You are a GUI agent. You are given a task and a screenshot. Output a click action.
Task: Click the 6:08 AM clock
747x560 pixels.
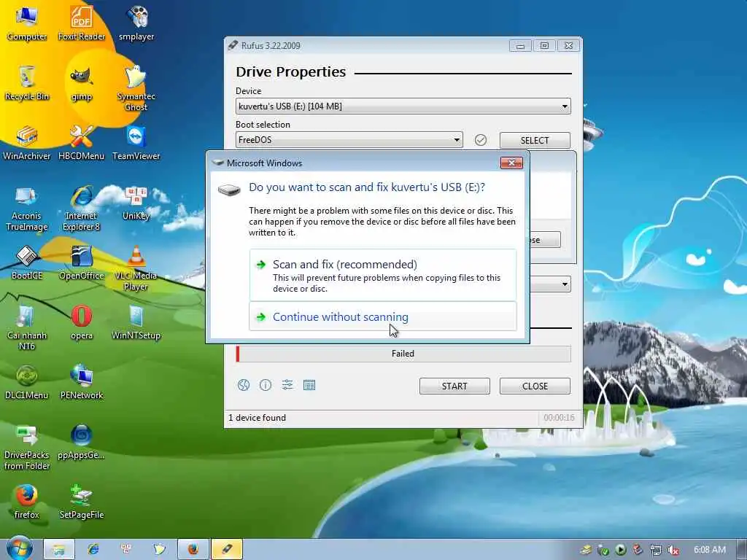pyautogui.click(x=710, y=550)
